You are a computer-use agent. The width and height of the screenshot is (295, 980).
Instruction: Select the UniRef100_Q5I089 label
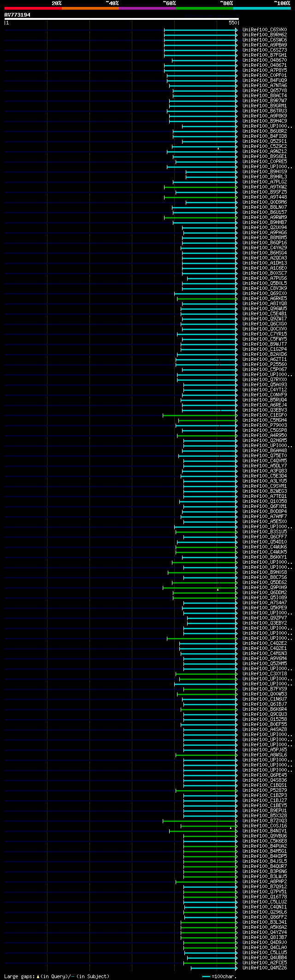point(265,598)
